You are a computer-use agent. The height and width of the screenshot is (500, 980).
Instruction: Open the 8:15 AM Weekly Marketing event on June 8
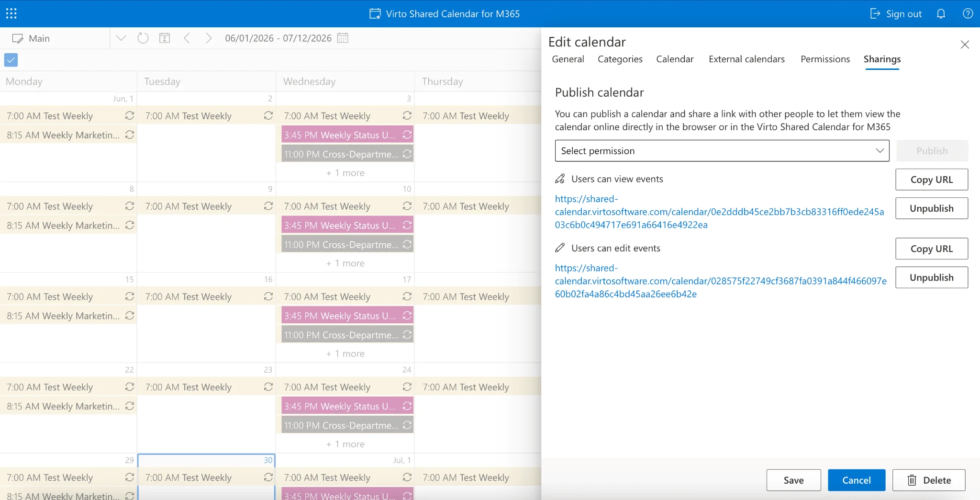click(x=68, y=225)
